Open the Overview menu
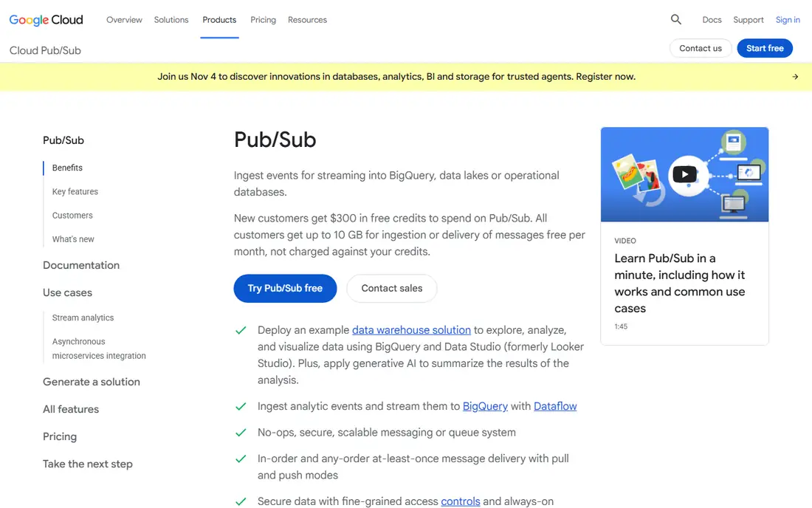This screenshot has width=812, height=508. [x=124, y=20]
